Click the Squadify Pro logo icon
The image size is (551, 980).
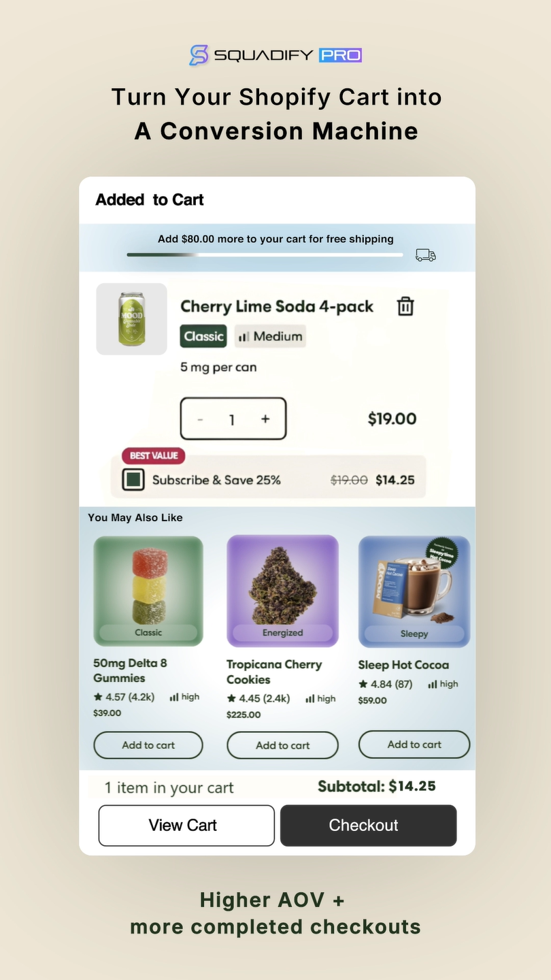(x=199, y=55)
